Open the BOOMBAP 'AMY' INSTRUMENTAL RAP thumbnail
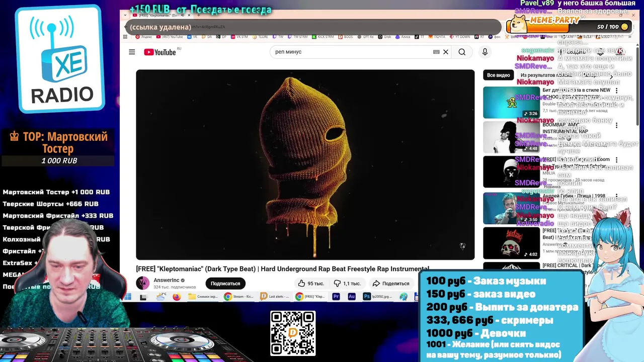Viewport: 644px width, 362px height. (x=511, y=137)
